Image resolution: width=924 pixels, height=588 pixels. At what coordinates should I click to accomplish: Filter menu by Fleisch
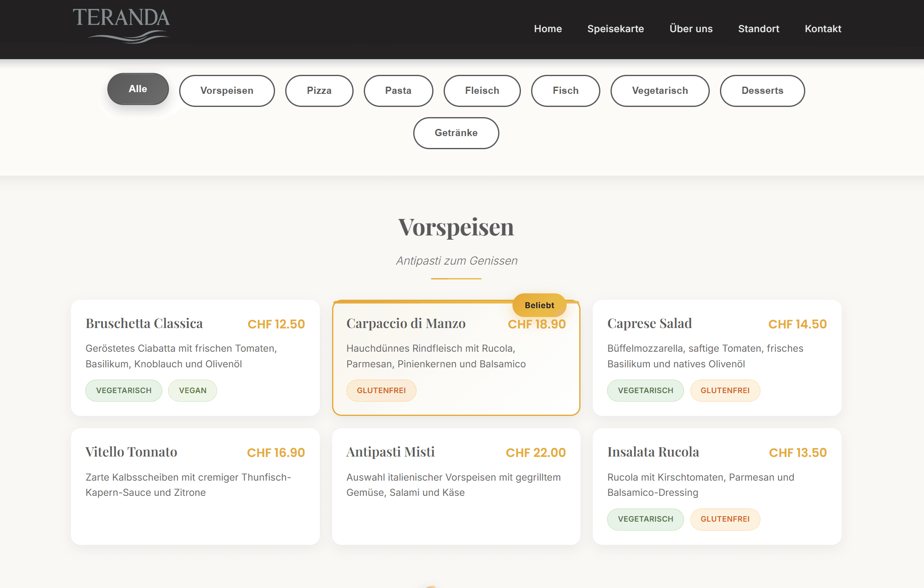pos(482,90)
